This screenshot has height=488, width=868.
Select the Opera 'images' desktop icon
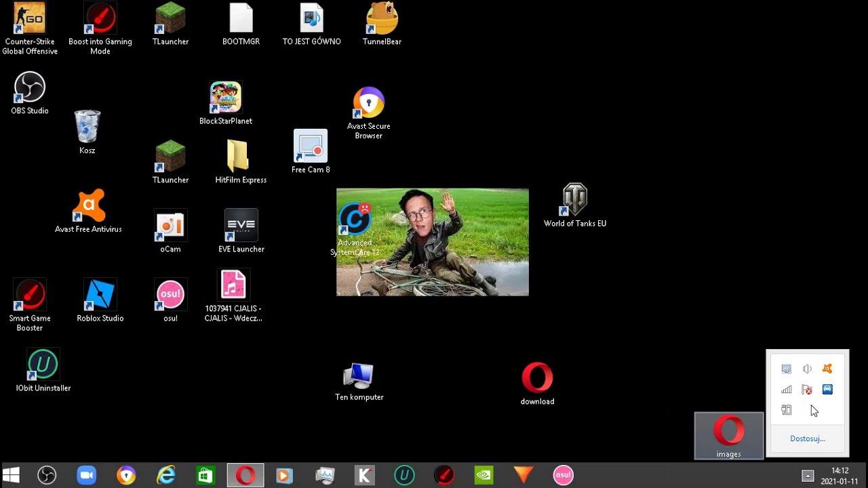729,436
